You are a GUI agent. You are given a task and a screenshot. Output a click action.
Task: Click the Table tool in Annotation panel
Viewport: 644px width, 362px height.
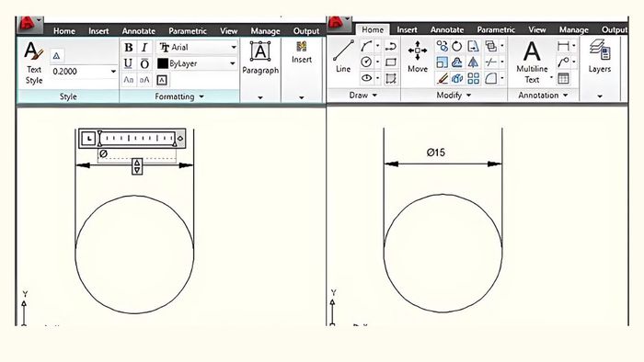coord(563,78)
